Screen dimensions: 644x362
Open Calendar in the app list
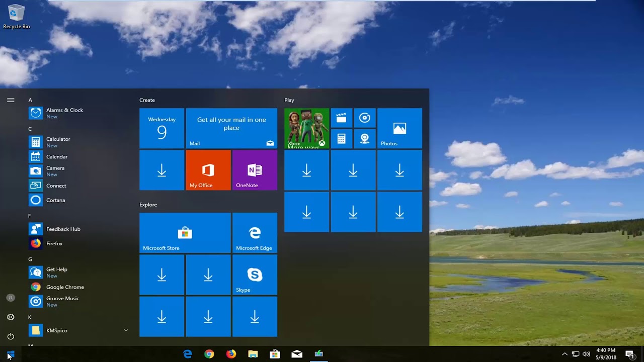click(x=78, y=157)
